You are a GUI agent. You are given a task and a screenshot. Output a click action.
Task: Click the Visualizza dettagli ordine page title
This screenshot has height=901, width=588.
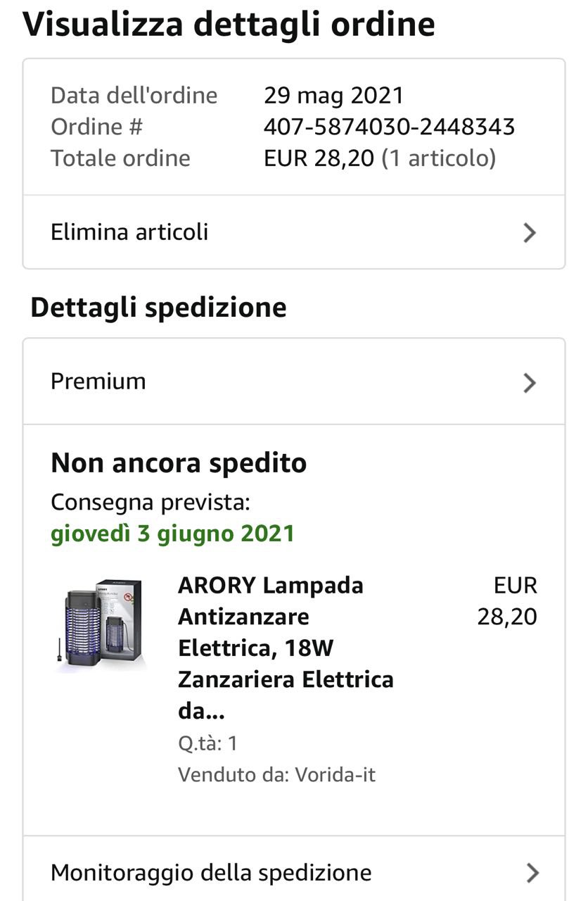pyautogui.click(x=229, y=24)
